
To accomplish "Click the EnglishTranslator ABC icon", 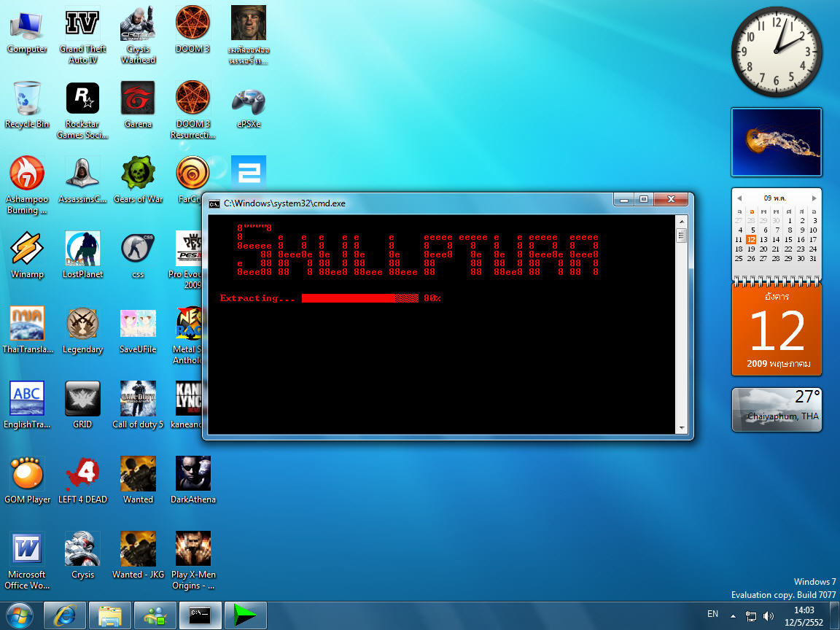I will [x=27, y=405].
